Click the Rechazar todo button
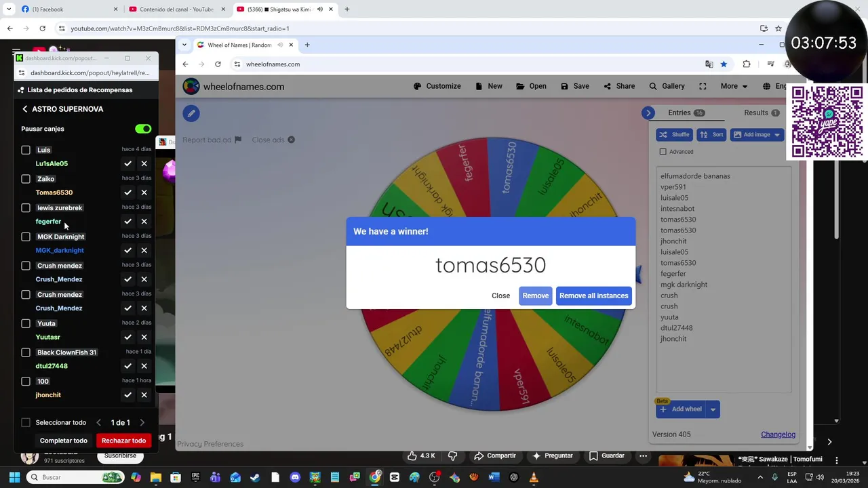This screenshot has height=488, width=868. point(123,441)
